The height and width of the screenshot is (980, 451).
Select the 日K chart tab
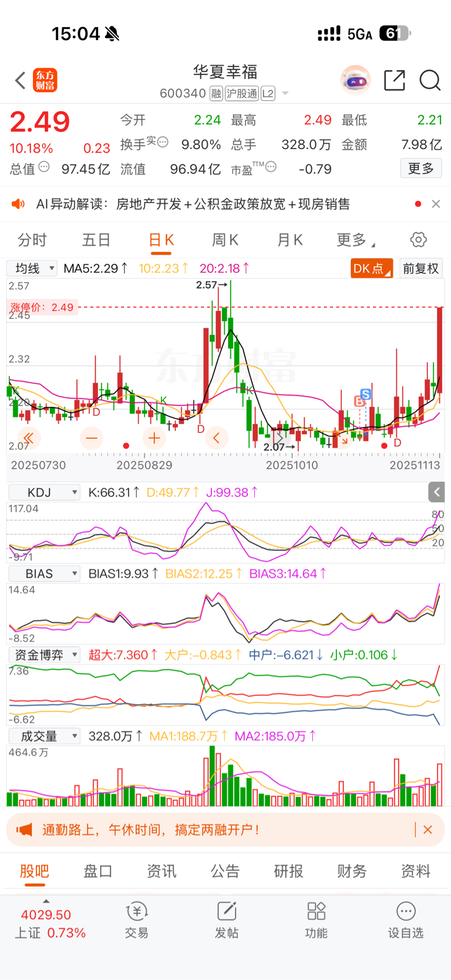tap(161, 240)
